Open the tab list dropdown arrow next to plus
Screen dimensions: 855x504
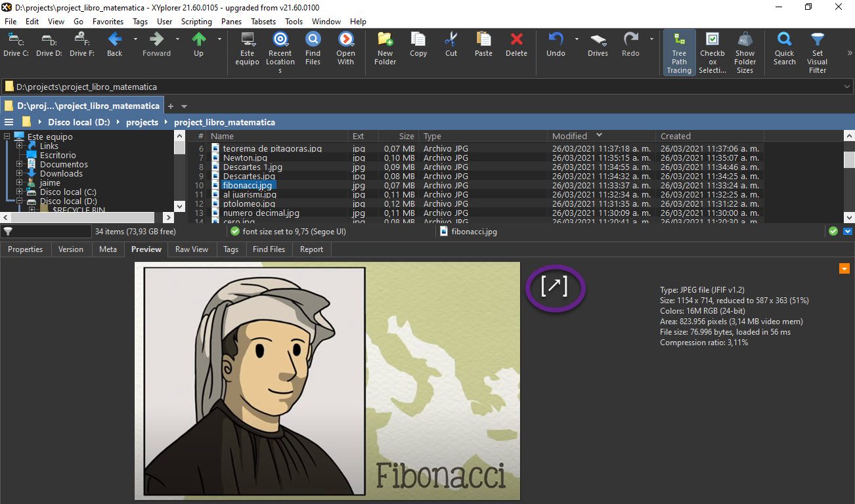tap(185, 106)
